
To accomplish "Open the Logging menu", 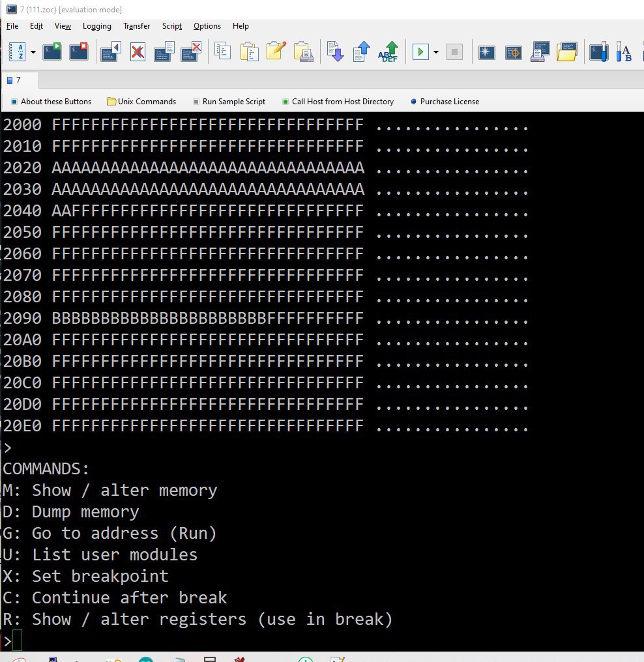I will pos(96,26).
